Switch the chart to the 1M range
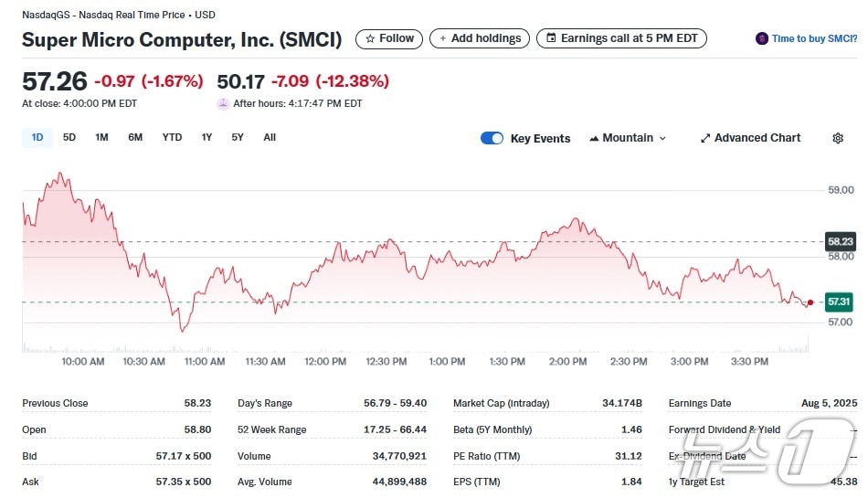This screenshot has height=498, width=868. [101, 137]
